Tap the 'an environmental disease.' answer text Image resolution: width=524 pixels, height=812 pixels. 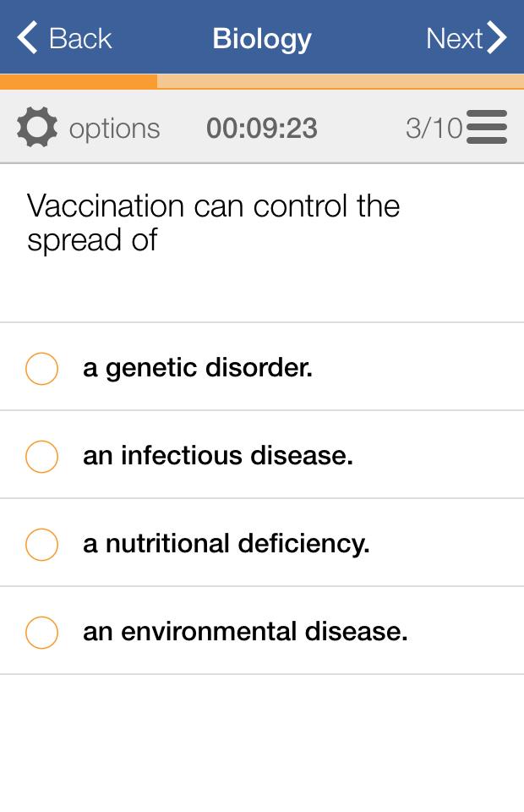pos(245,632)
